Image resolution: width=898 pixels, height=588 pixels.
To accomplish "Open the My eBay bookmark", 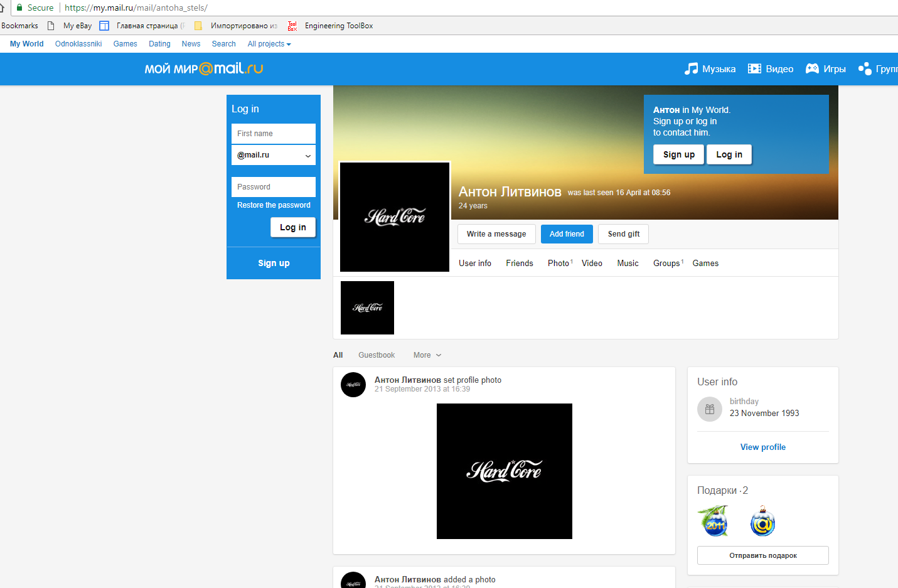I will [77, 26].
